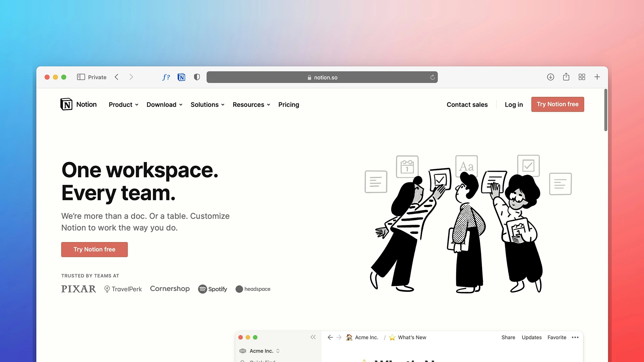The height and width of the screenshot is (362, 644).
Task: Open the Safari downloads list
Action: click(550, 77)
